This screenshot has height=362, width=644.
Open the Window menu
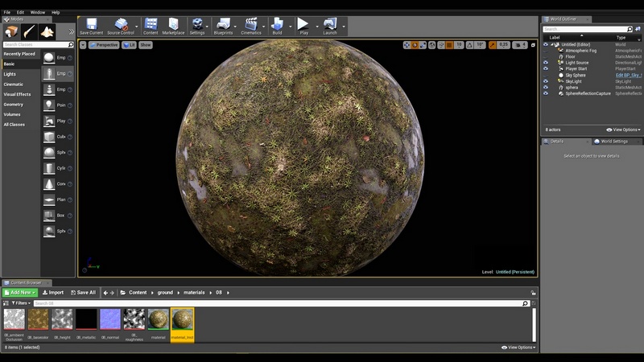tap(38, 12)
